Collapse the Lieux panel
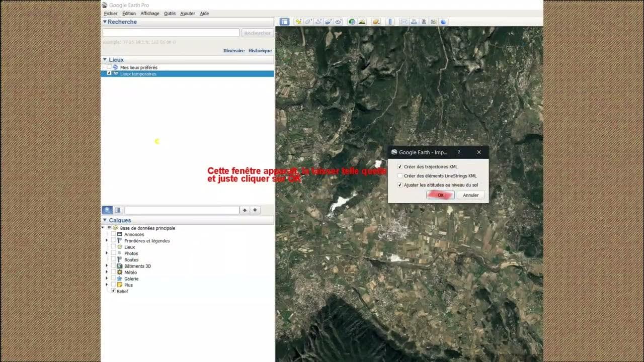644x362 pixels. (105, 59)
